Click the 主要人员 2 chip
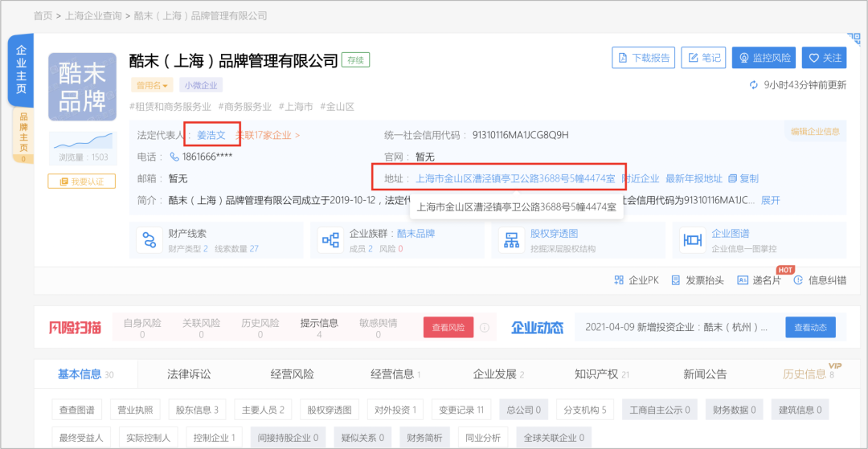 click(x=263, y=410)
